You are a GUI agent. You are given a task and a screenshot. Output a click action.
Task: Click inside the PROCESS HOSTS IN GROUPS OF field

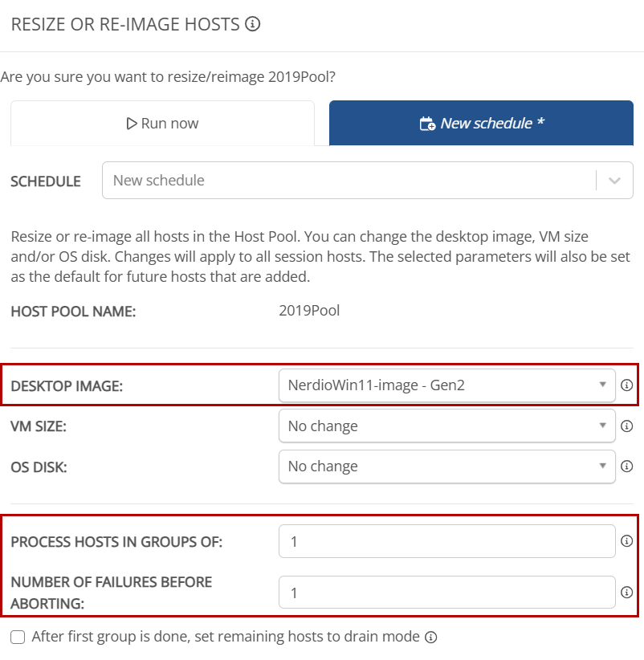pyautogui.click(x=446, y=541)
